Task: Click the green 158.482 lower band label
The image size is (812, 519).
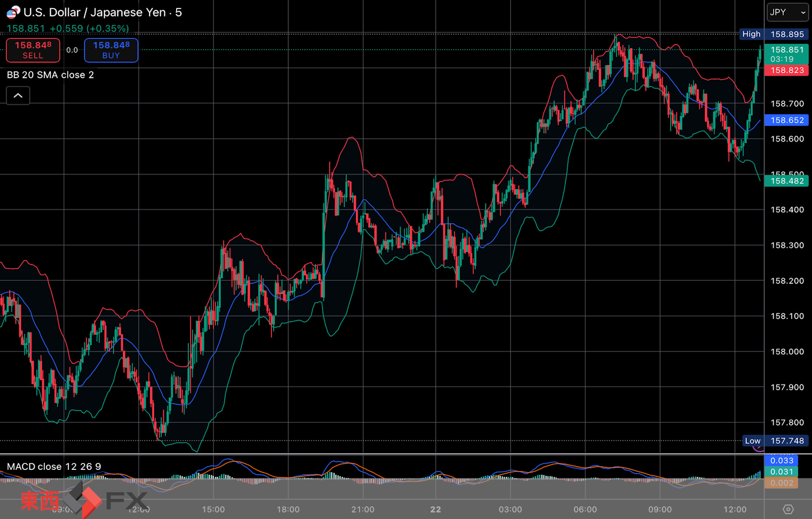Action: [x=786, y=181]
